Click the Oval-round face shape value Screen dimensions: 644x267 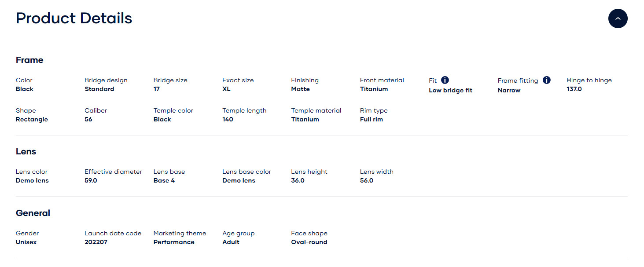click(x=309, y=242)
